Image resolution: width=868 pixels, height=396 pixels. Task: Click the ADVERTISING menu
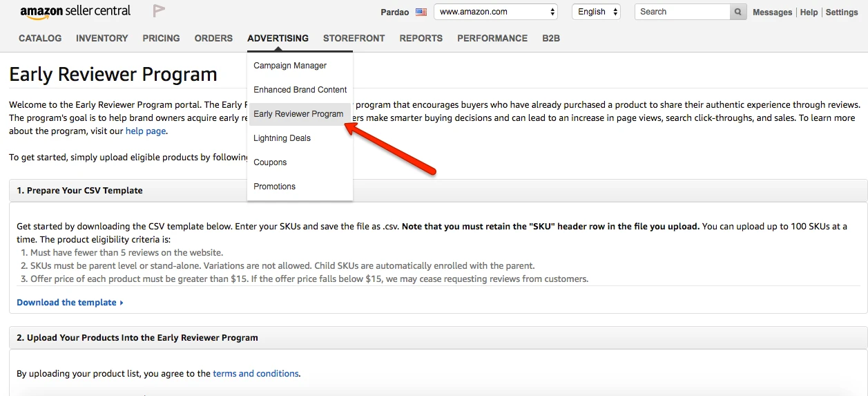[x=278, y=38]
